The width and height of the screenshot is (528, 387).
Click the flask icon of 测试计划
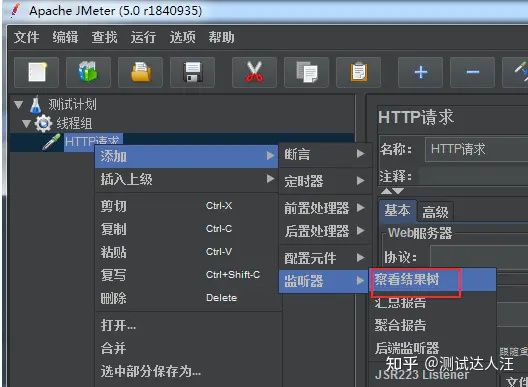(x=35, y=105)
